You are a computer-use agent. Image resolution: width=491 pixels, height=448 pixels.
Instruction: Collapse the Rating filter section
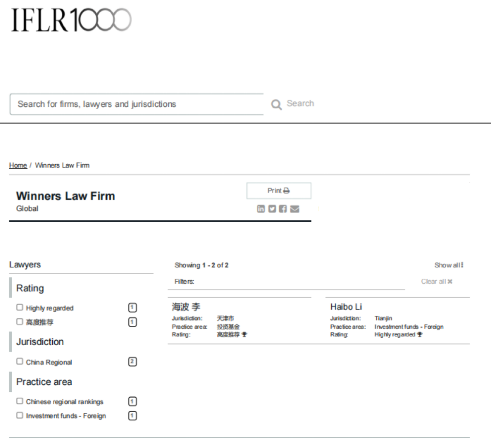point(30,288)
